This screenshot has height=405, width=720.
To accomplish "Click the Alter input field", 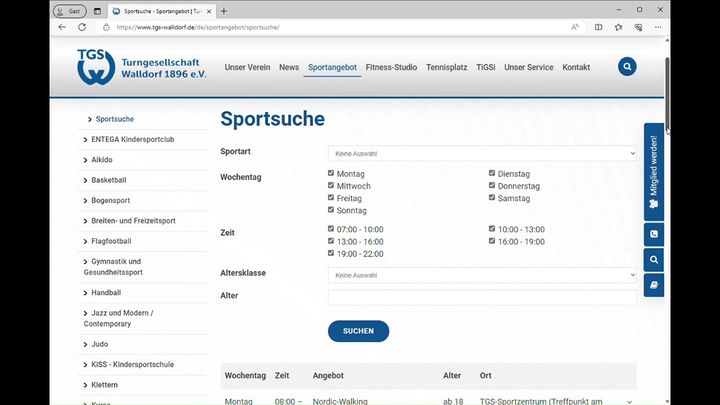I will pyautogui.click(x=482, y=297).
